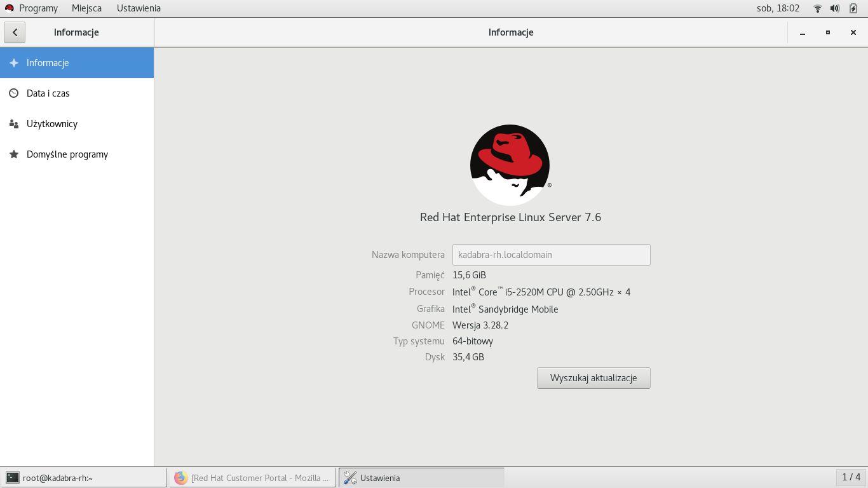The height and width of the screenshot is (488, 868).
Task: Open the Ustawienia top bar menu
Action: [x=139, y=8]
